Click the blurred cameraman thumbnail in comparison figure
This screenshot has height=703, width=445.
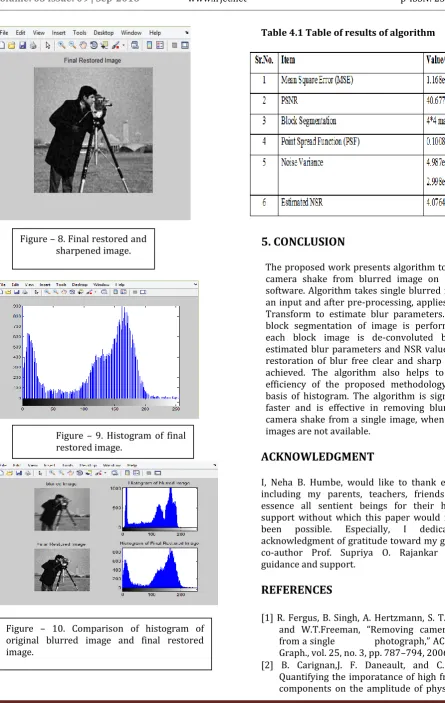coord(62,509)
